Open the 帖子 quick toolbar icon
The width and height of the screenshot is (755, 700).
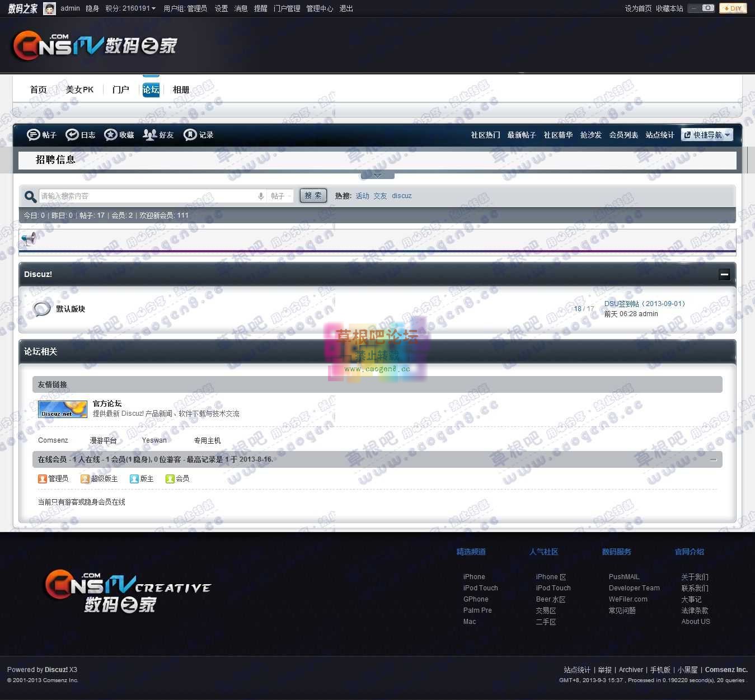tap(34, 134)
